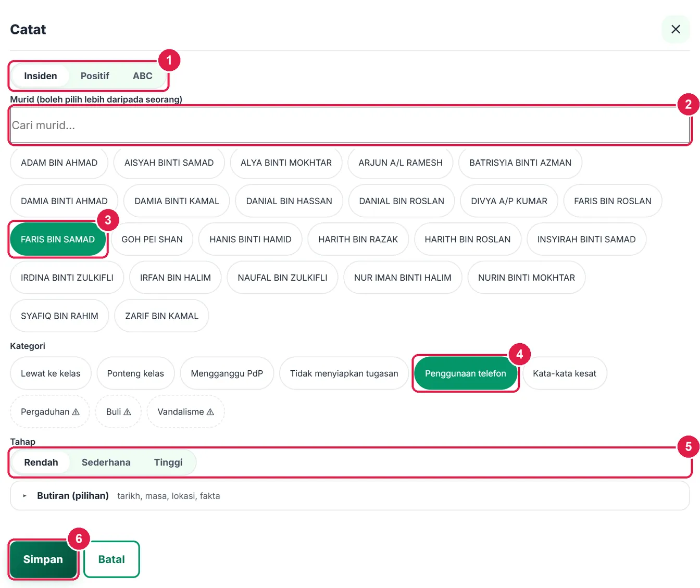Select student NURIN BINTI MOKHTAR
Viewport: 700px width, 588px height.
pyautogui.click(x=527, y=278)
